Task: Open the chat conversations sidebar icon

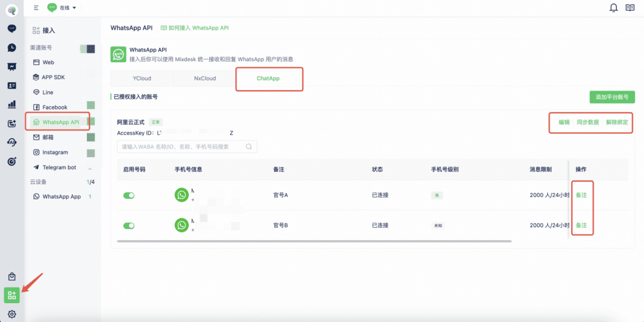Action: (x=11, y=28)
